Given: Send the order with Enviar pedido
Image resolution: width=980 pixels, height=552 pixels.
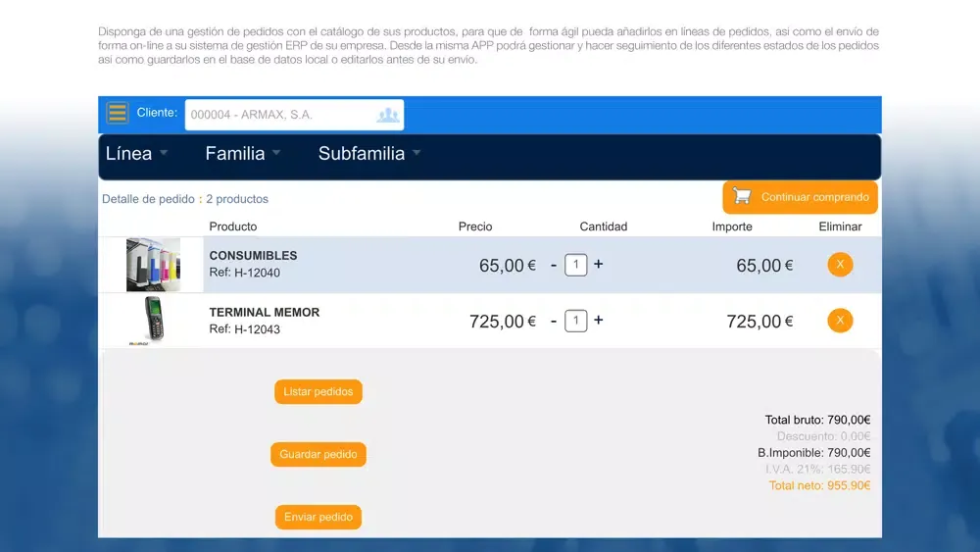Looking at the screenshot, I should pos(318,517).
